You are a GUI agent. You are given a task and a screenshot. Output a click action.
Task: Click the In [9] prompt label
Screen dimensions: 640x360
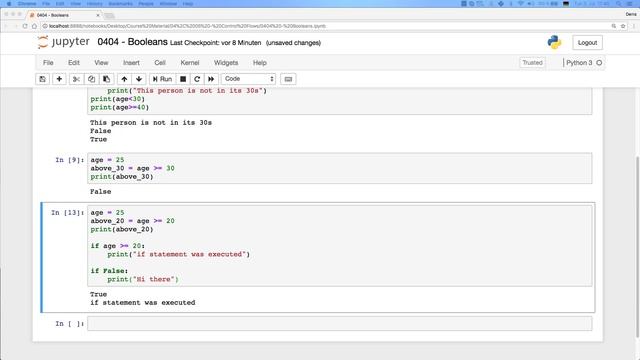pos(70,160)
